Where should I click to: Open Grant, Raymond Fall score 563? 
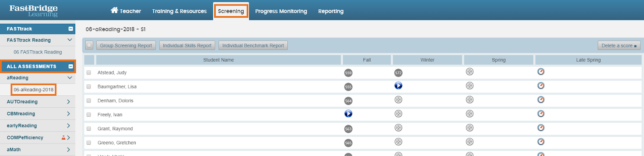pos(348,129)
